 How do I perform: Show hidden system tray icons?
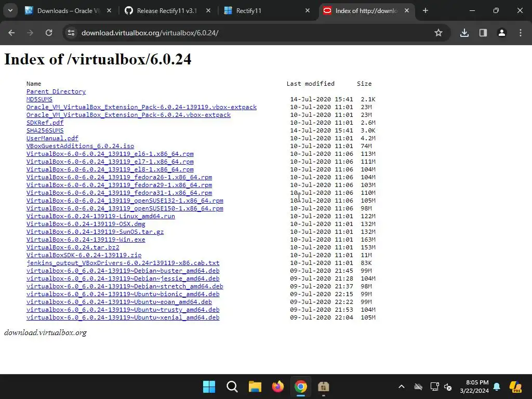click(x=402, y=387)
